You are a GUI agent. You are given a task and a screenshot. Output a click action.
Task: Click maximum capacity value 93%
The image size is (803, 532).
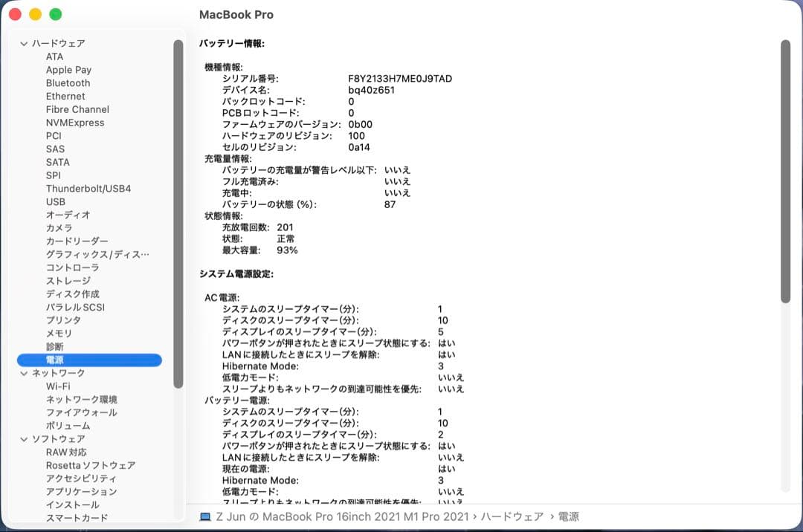[x=287, y=250]
